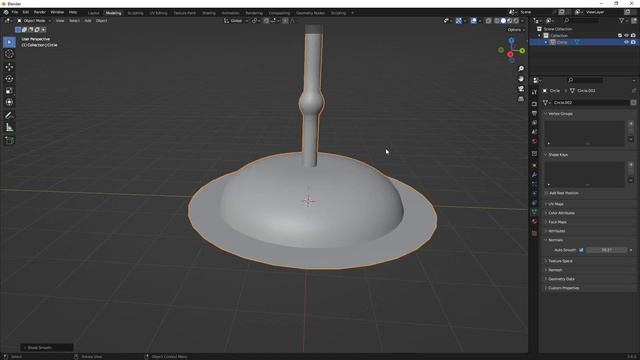Click the Zoom view magnifier icon
This screenshot has width=640, height=360.
[521, 69]
